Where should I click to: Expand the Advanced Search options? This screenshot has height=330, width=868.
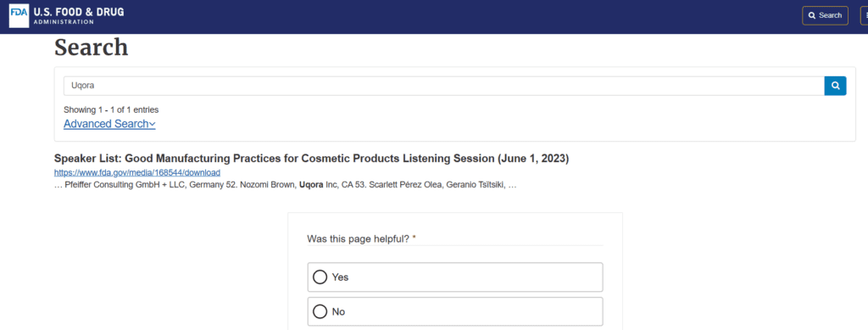coord(109,124)
